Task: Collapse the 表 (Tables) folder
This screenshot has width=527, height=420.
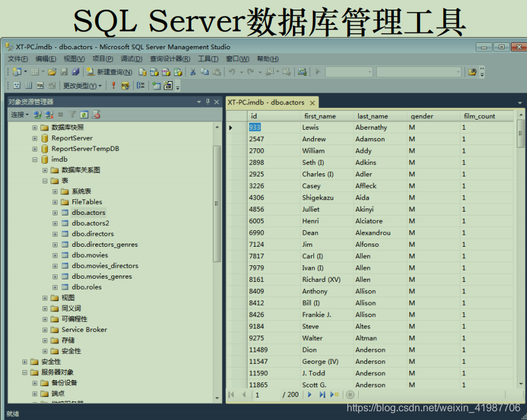Action: (x=45, y=181)
